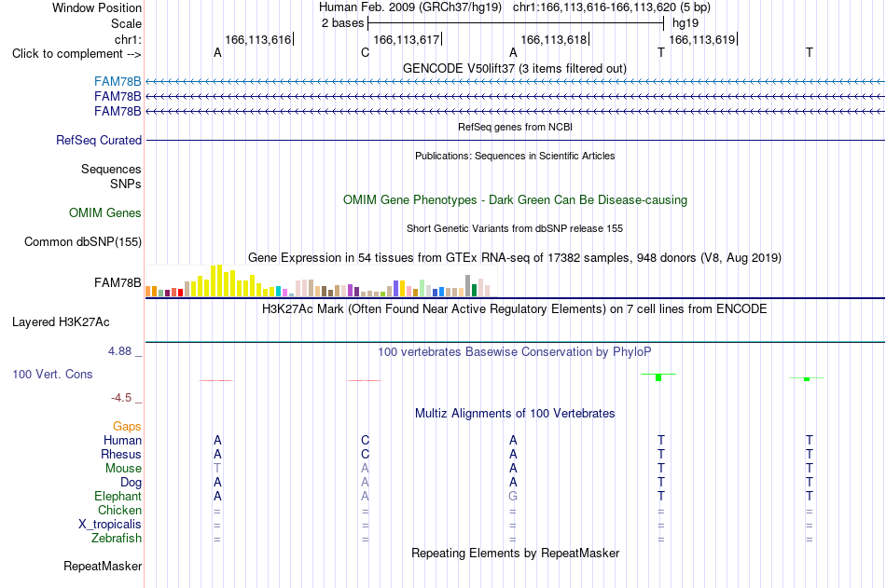Click the 'chr1:' ruler label
Screen dimensions: 886x588
(128, 39)
